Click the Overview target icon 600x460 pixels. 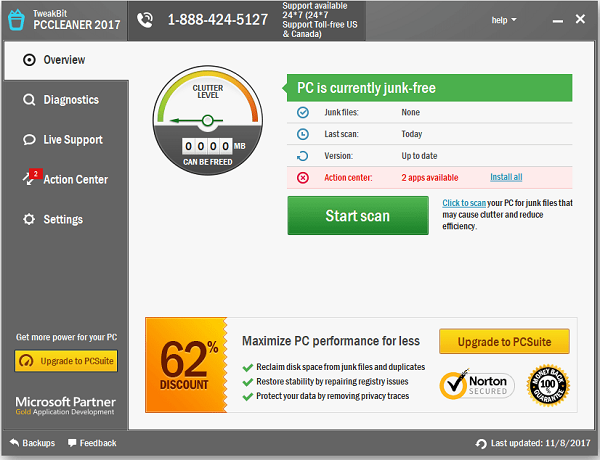29,60
